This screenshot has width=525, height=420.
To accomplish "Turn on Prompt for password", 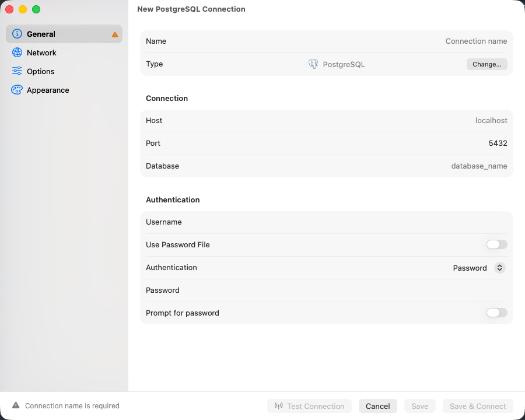I will click(497, 313).
